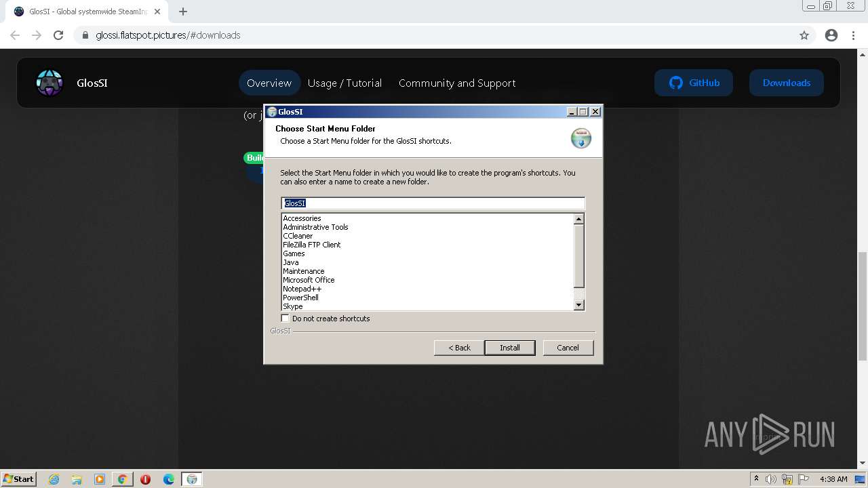Click the address bar URL
The width and height of the screenshot is (868, 488).
(x=168, y=35)
